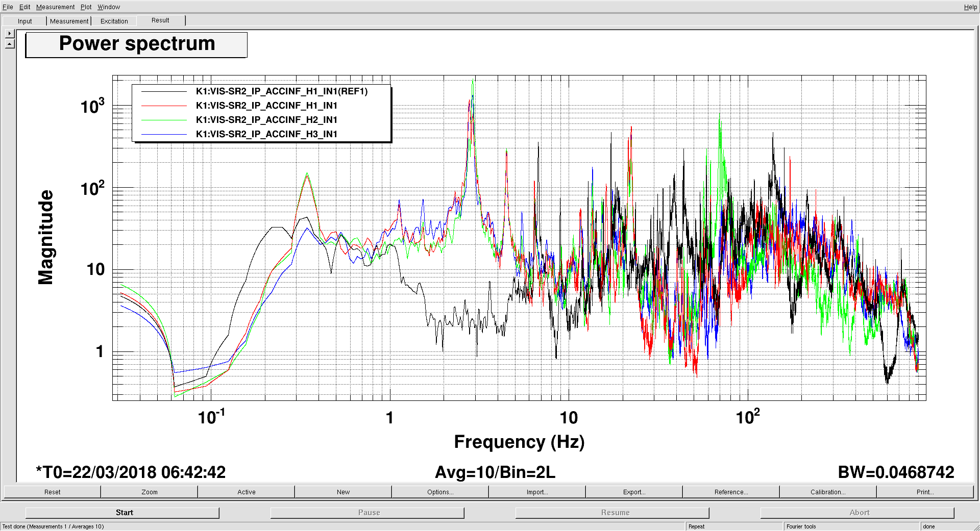Open the Reference dialog

[x=731, y=492]
